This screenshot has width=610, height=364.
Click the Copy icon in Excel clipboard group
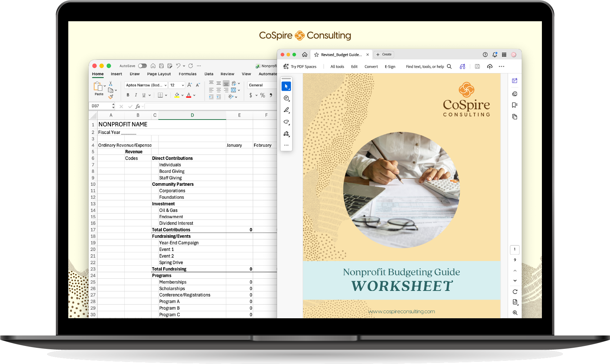111,90
